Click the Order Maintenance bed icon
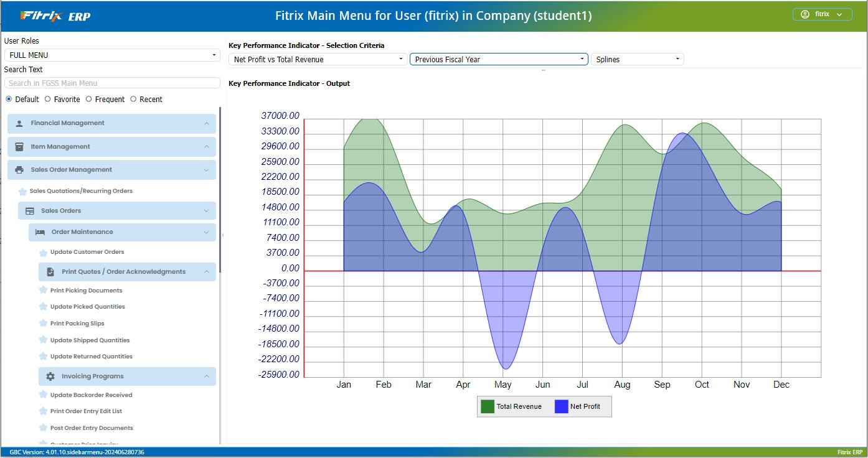 (40, 232)
